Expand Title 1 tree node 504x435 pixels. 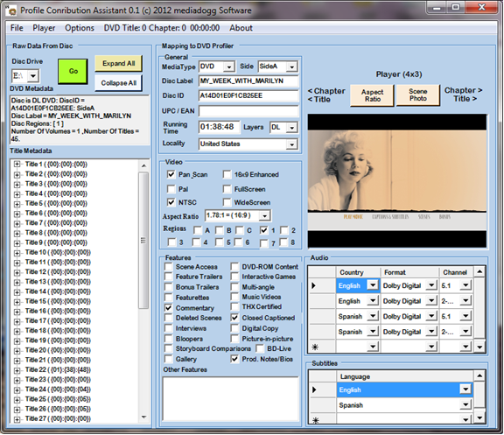pos(17,165)
